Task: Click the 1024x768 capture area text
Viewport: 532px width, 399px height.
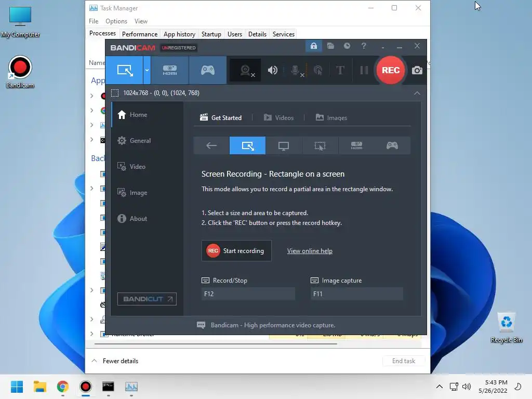Action: click(x=161, y=93)
